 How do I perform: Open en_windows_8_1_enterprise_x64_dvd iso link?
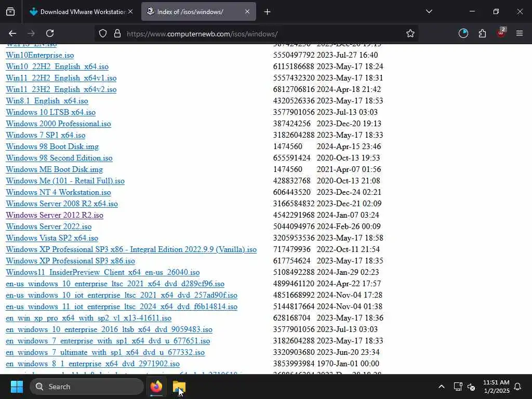pos(92,364)
